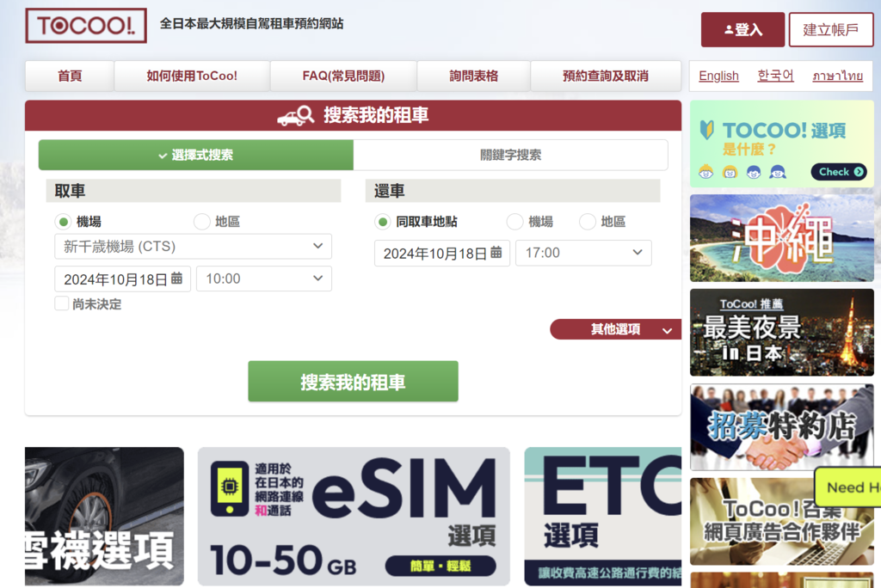Open the 首頁 menu item
This screenshot has height=588, width=881.
[x=70, y=76]
